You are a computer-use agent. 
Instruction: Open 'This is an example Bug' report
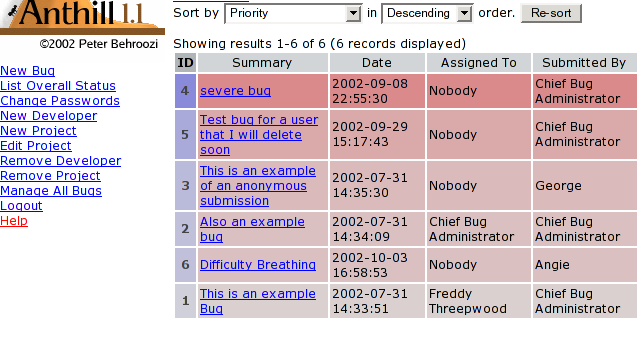[x=258, y=301]
